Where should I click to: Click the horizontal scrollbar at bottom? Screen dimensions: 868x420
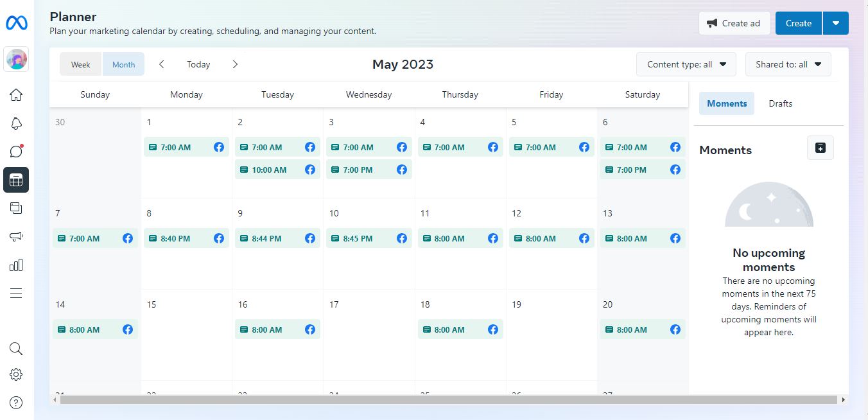tap(448, 399)
